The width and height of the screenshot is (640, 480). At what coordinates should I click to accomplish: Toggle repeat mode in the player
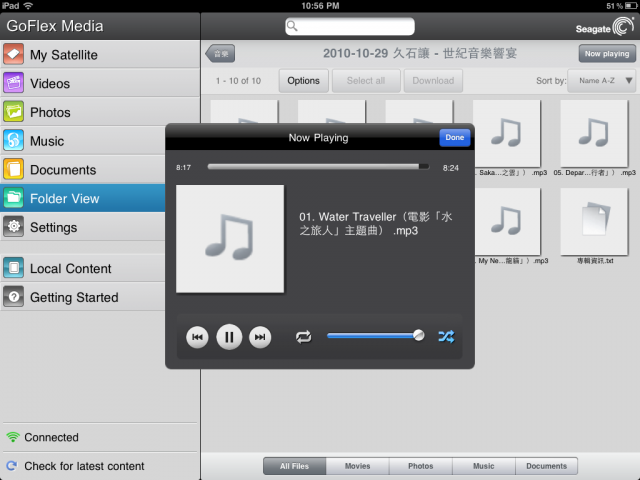pos(303,337)
